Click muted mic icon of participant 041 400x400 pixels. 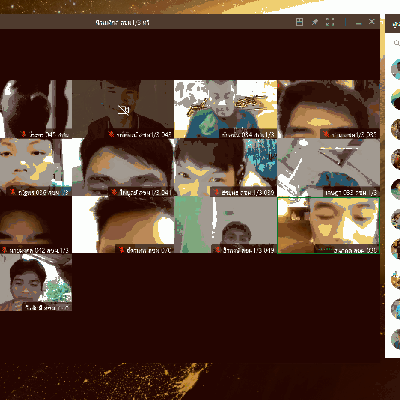click(x=114, y=192)
